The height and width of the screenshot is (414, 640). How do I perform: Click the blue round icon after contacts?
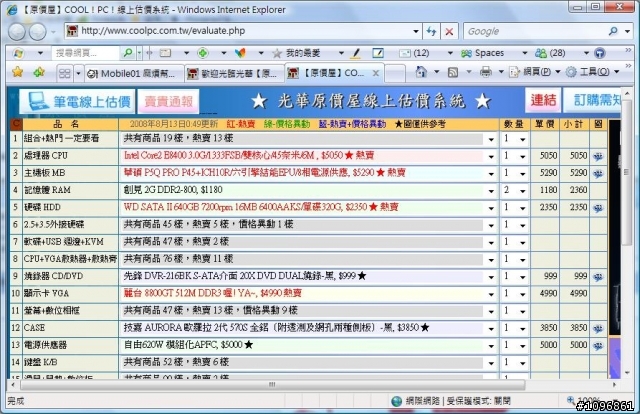click(x=599, y=53)
